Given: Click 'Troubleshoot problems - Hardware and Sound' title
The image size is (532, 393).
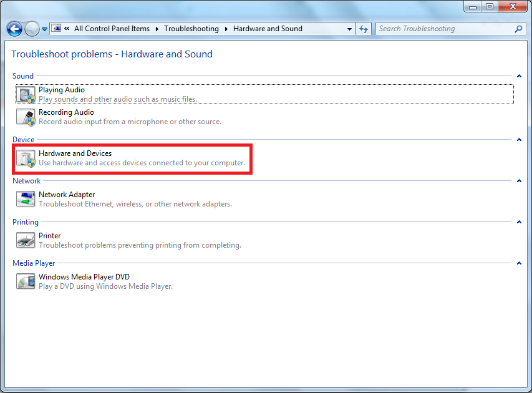Looking at the screenshot, I should (112, 54).
